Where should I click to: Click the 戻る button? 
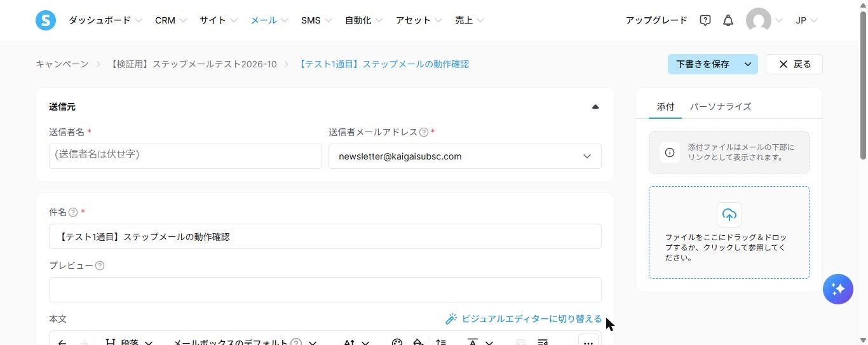click(x=794, y=64)
